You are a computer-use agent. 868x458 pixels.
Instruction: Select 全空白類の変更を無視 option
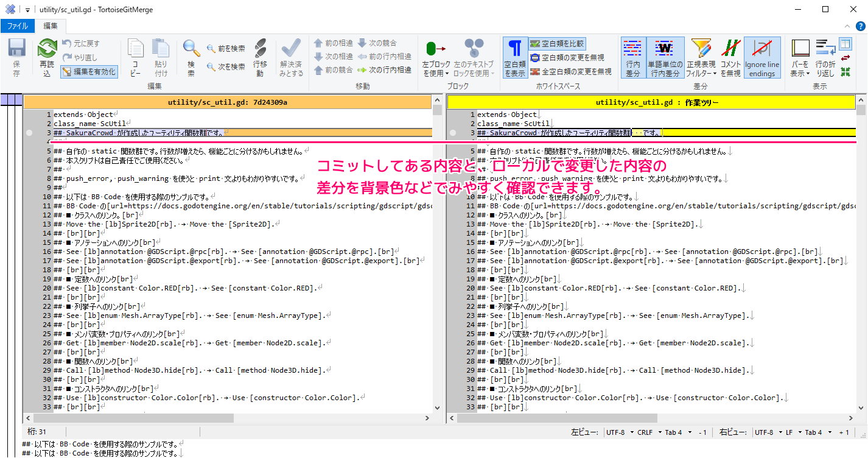tap(571, 72)
